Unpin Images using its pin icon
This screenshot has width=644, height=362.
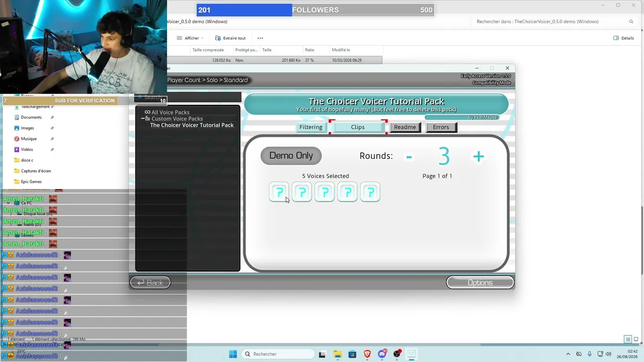tap(52, 128)
